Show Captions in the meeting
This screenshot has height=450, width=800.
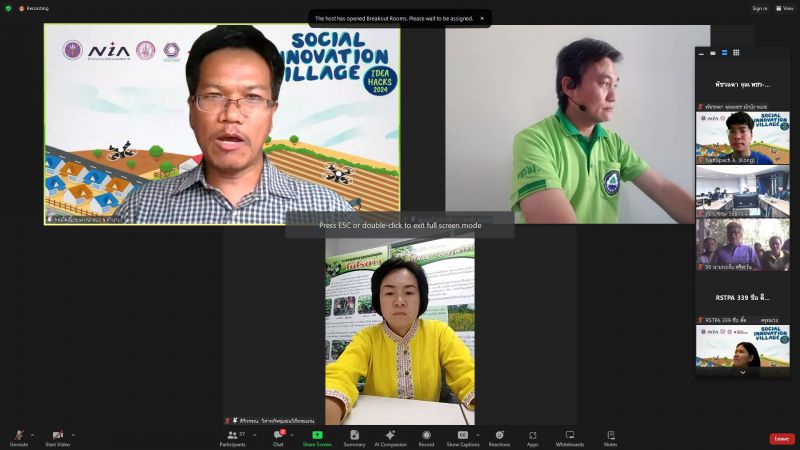462,435
